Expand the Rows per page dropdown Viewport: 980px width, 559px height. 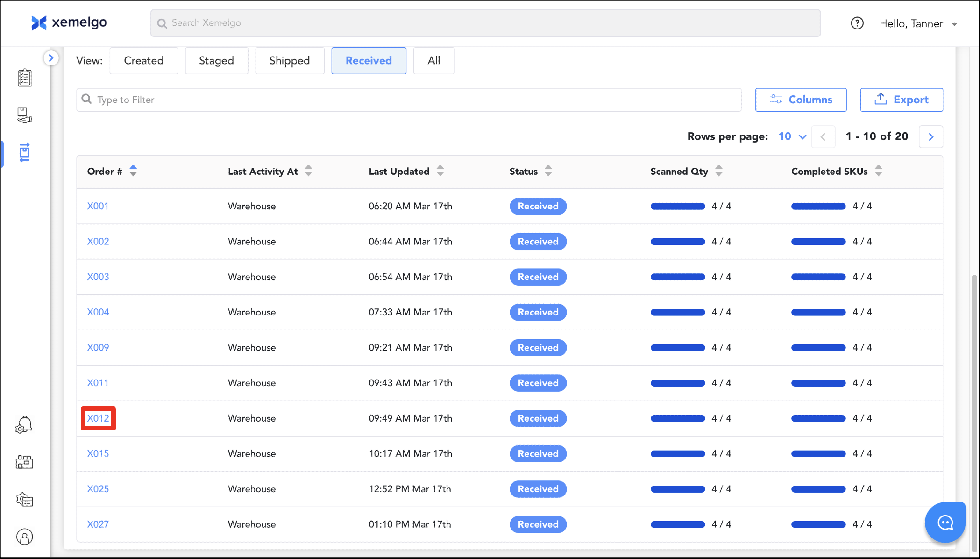pyautogui.click(x=792, y=136)
